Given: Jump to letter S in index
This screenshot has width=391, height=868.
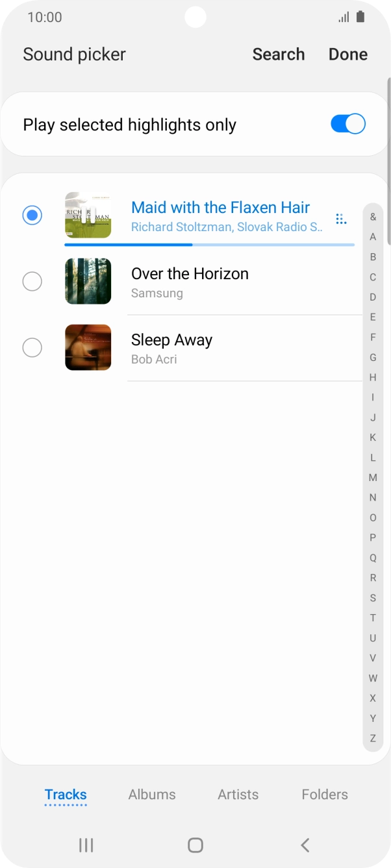Looking at the screenshot, I should [373, 598].
